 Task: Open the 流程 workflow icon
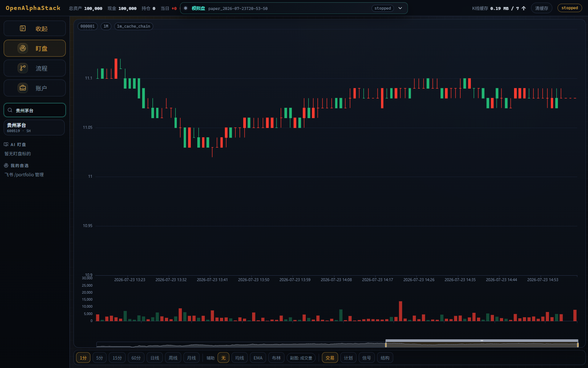23,68
